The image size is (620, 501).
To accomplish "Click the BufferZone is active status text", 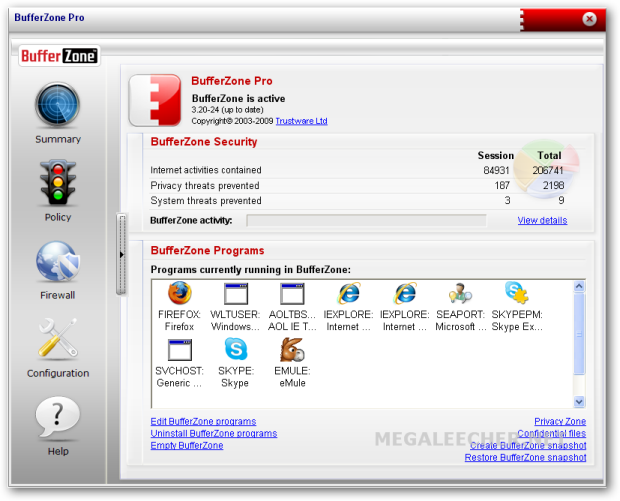I will pos(238,98).
